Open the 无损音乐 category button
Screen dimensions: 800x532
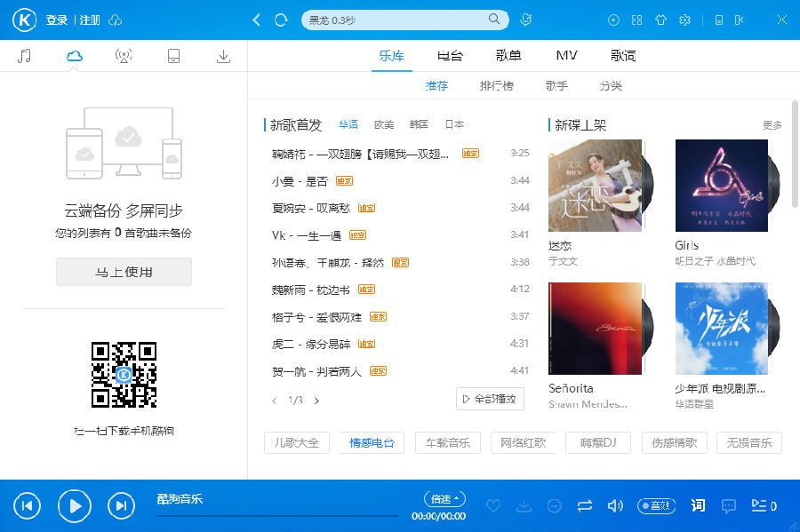[x=749, y=443]
